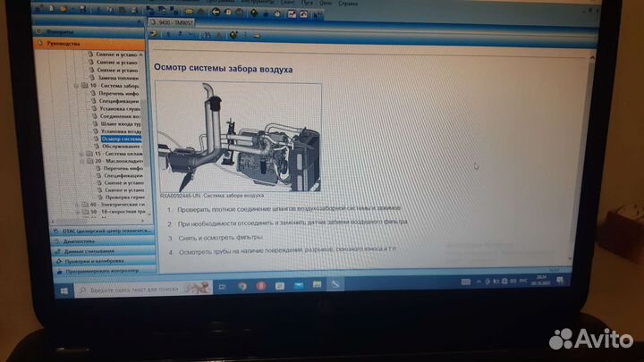
Task: Open the Справка menu
Action: tap(348, 4)
